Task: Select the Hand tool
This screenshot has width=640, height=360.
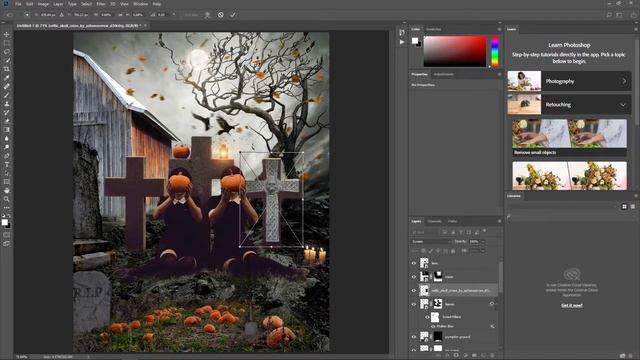Action: click(7, 191)
